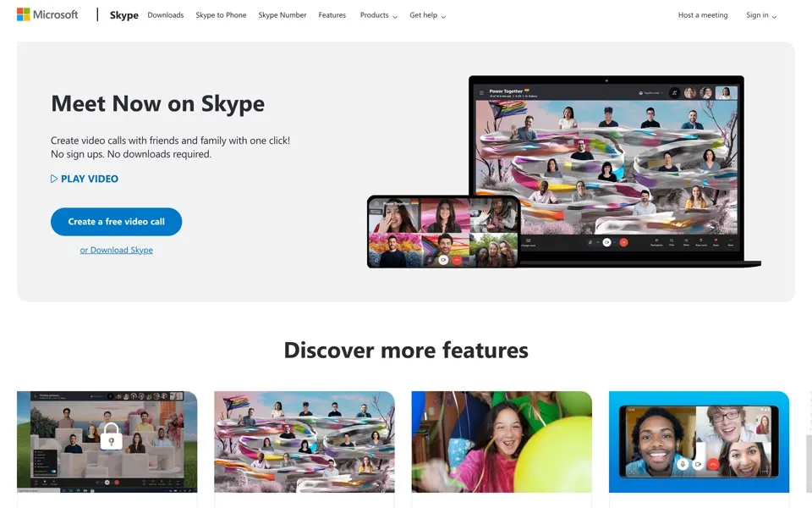Expand the Get help dropdown
The height and width of the screenshot is (508, 812).
(x=427, y=15)
